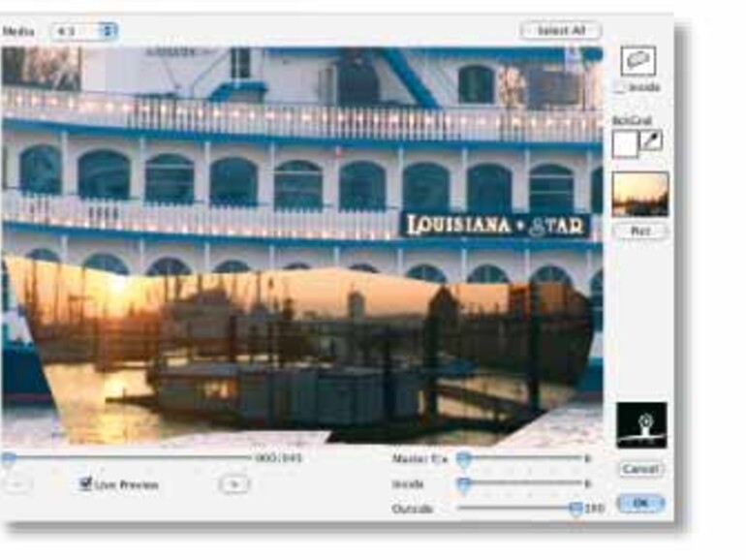Select the sunset image thumbnail
746x560 pixels.
pos(640,194)
